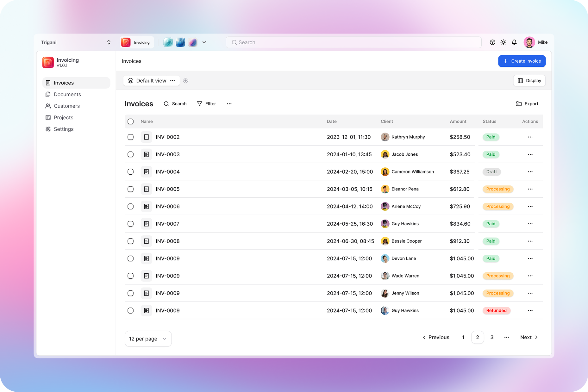The image size is (588, 392).
Task: Click the Create invoice button
Action: [x=522, y=61]
